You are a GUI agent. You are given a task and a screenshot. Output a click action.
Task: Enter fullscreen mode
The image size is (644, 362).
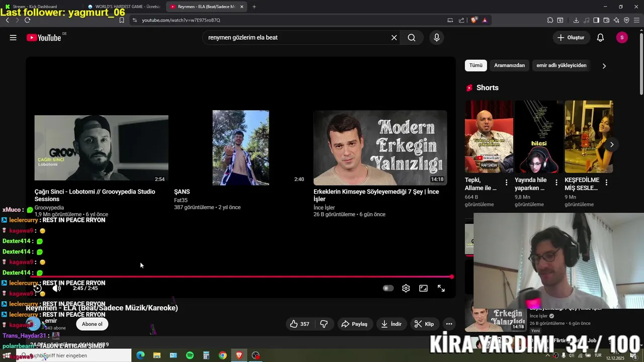441,288
